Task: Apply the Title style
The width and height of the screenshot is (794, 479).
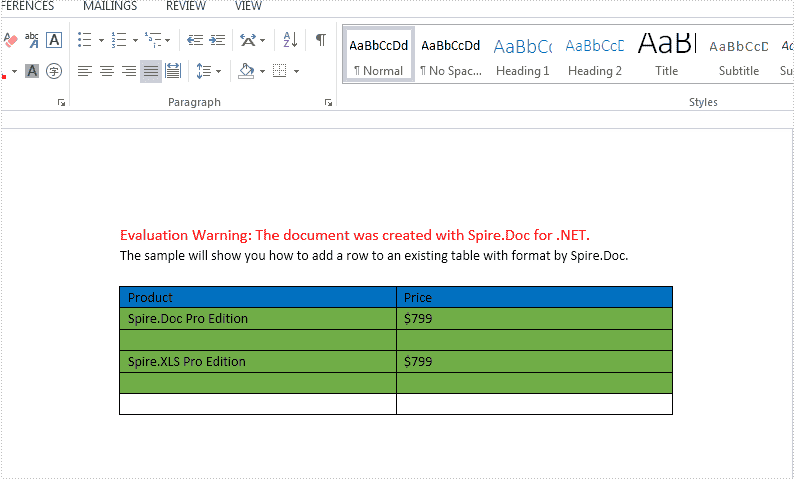Action: [667, 55]
